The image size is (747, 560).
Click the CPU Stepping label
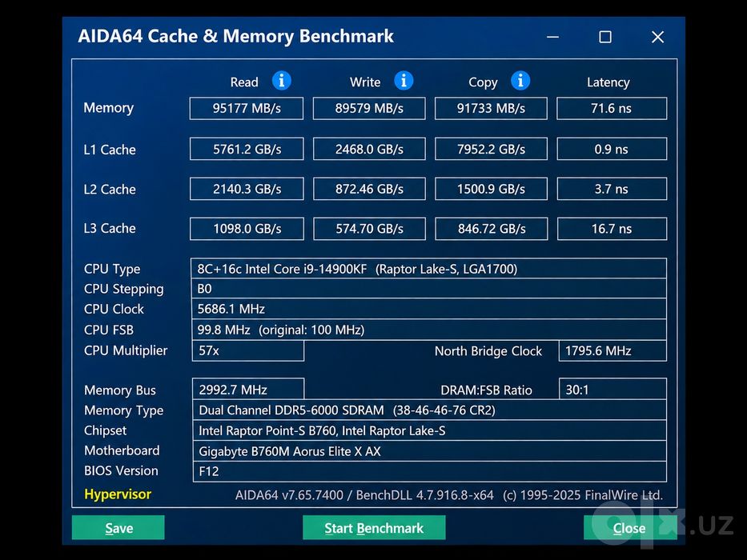124,289
